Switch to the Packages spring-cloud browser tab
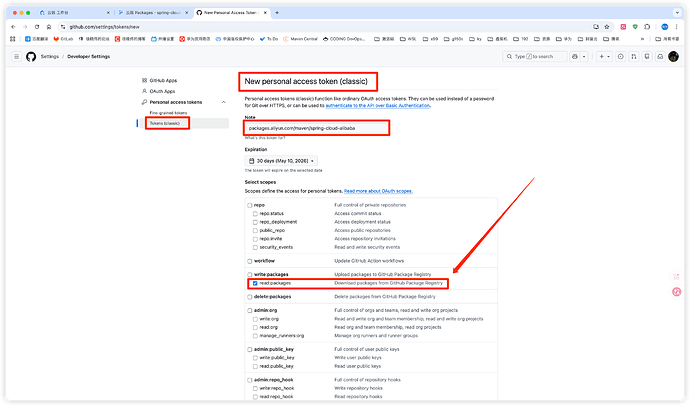This screenshot has width=690, height=405. 154,13
